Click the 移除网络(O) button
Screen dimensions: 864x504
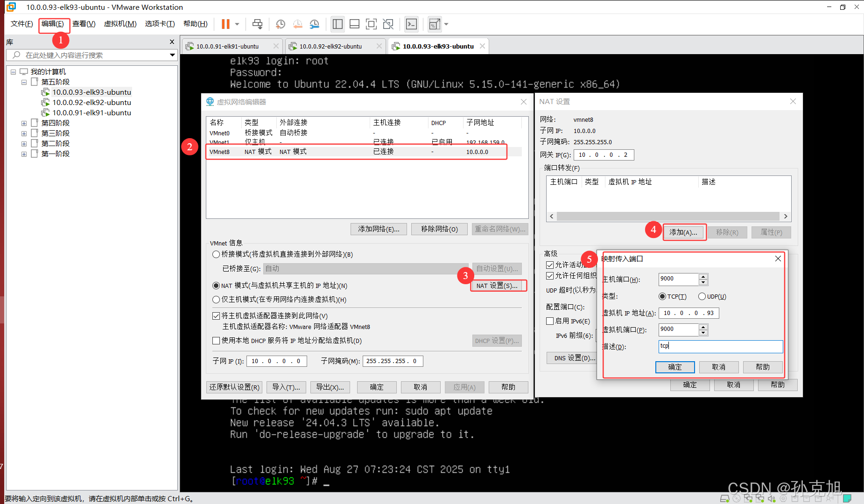pos(439,229)
